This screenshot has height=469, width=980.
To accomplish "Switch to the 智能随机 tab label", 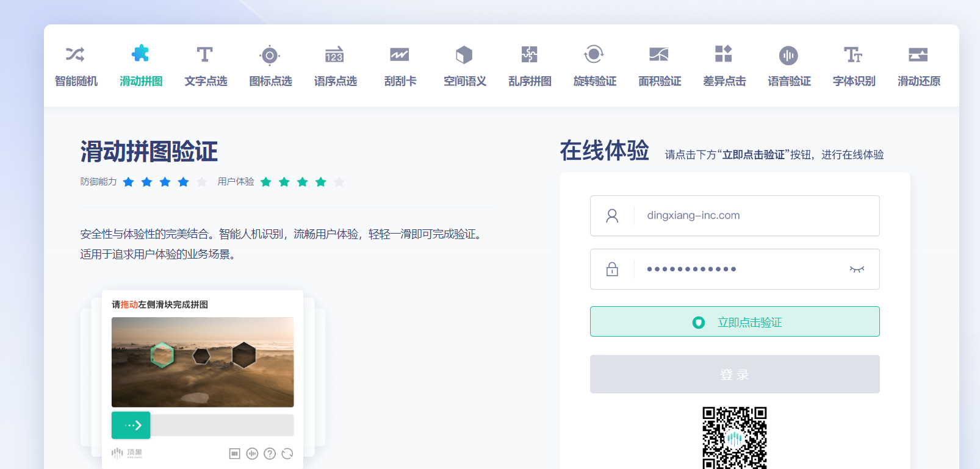I will point(76,81).
